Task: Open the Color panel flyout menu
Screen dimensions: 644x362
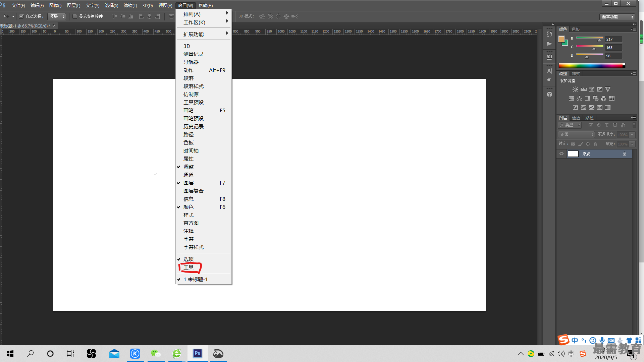Action: pos(633,29)
